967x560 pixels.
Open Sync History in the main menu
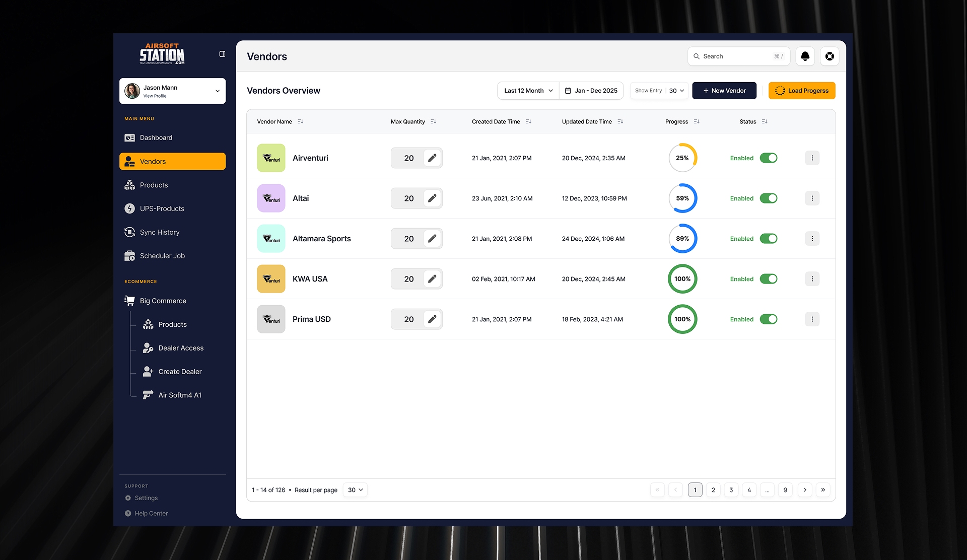pyautogui.click(x=159, y=232)
